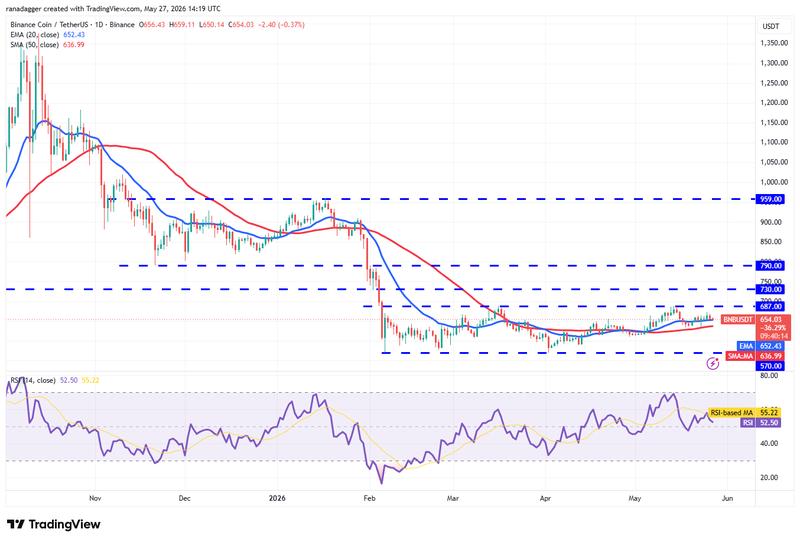800x542 pixels.
Task: Click the May label on time axis
Action: click(635, 498)
